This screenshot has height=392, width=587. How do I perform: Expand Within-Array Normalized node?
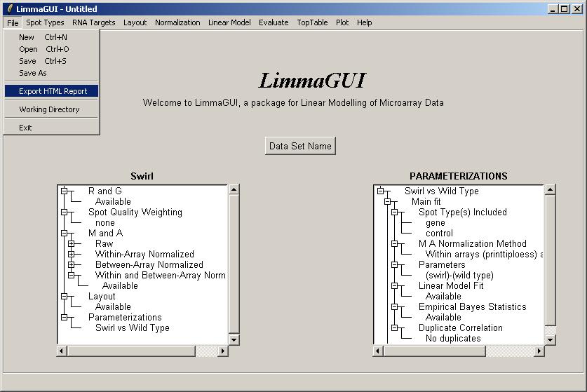(x=72, y=254)
